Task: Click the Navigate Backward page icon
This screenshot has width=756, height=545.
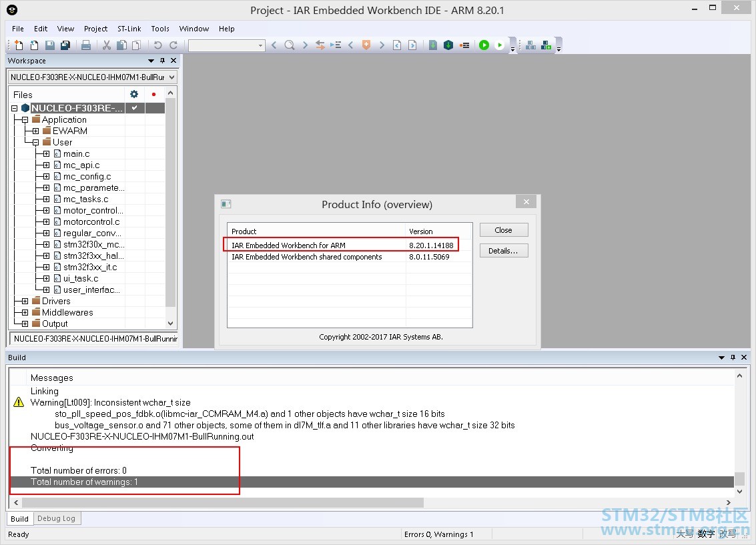Action: pyautogui.click(x=397, y=45)
